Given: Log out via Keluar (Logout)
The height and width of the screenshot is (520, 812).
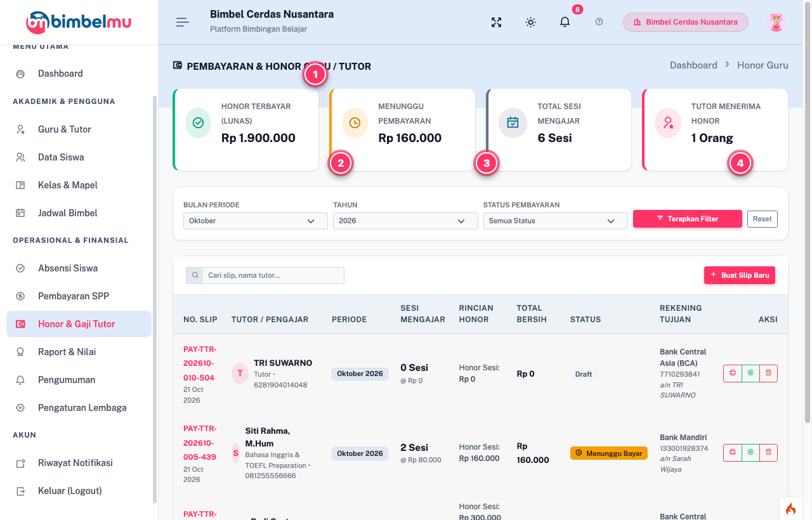Looking at the screenshot, I should (79, 491).
